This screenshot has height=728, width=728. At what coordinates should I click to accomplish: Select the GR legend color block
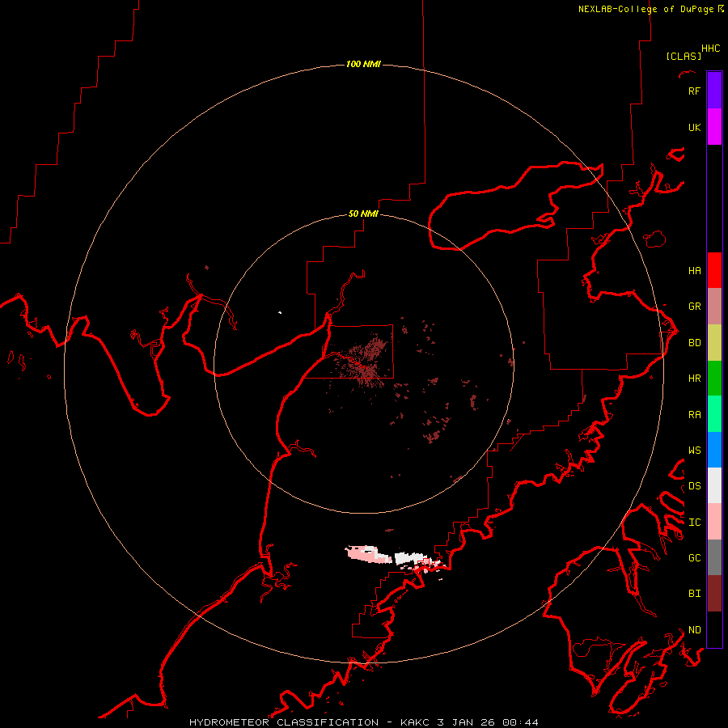714,307
